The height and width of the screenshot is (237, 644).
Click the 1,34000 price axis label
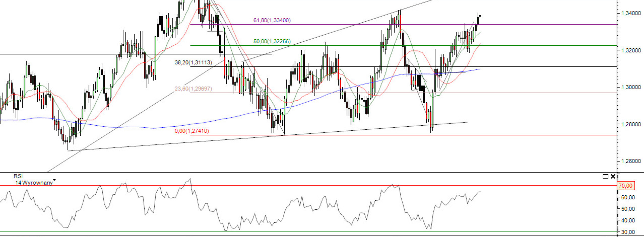coord(631,13)
